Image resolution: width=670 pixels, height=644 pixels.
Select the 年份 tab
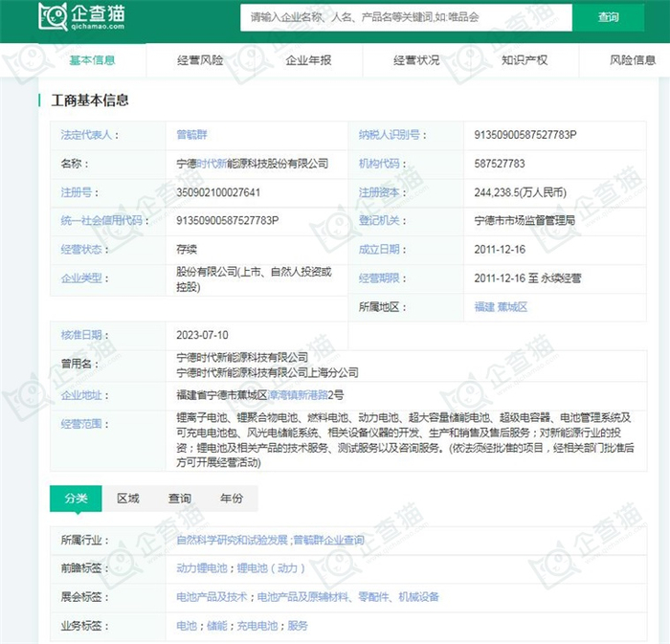(x=232, y=499)
